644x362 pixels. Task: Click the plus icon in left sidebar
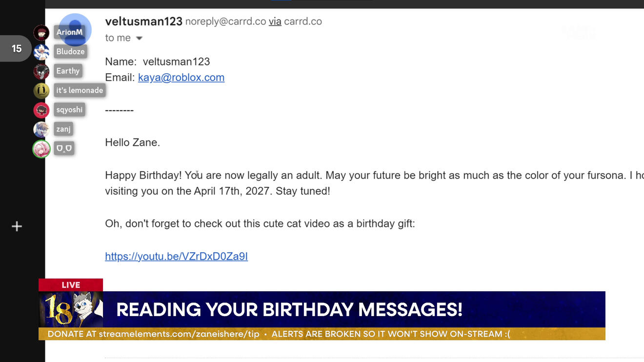[17, 226]
